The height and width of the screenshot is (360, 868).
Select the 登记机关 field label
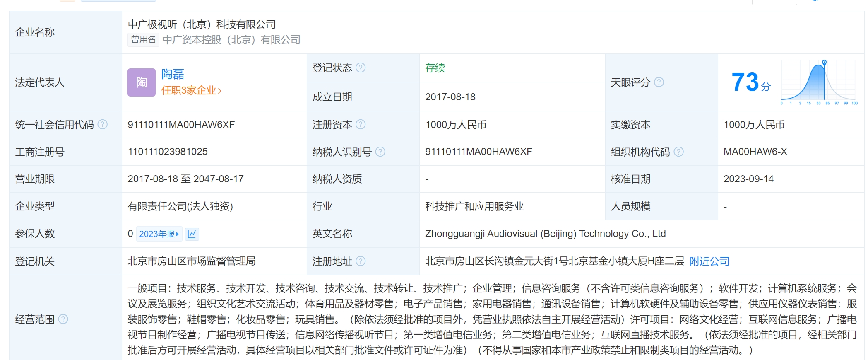(x=35, y=261)
